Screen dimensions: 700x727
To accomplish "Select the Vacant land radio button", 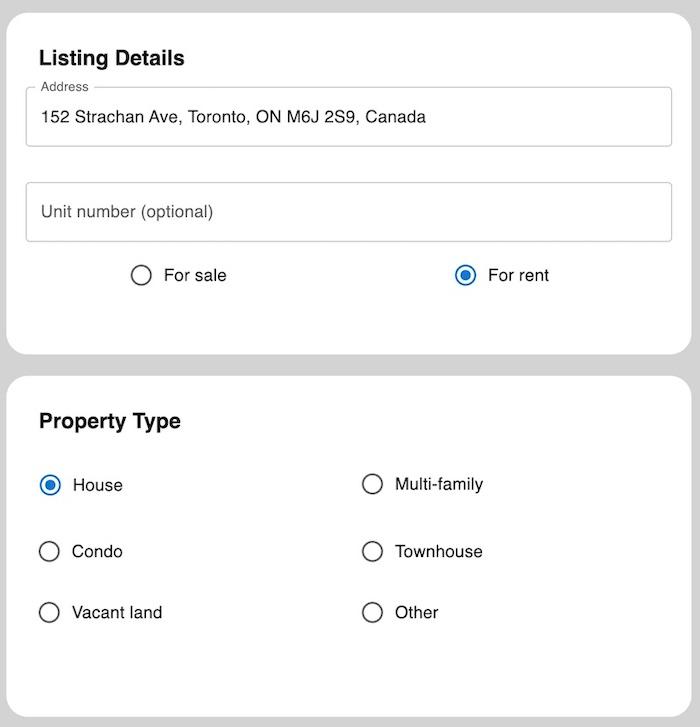I will [49, 612].
